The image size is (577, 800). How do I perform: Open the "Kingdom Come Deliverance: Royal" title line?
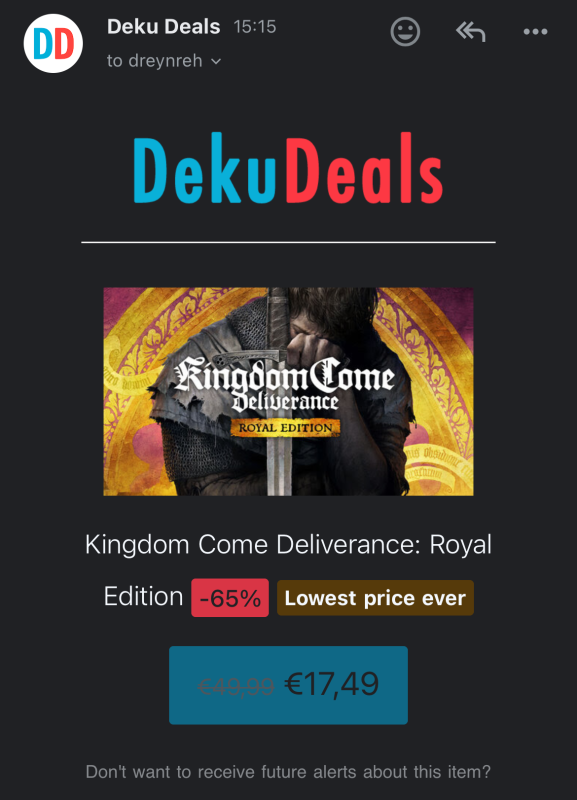point(288,544)
